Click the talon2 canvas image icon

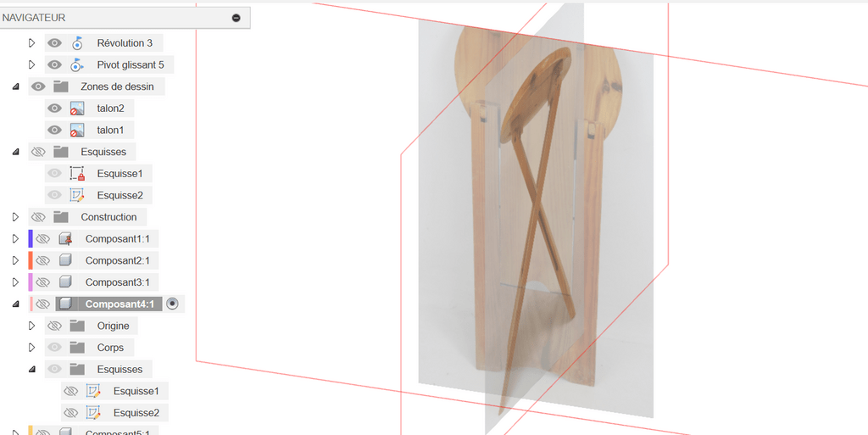coord(77,109)
